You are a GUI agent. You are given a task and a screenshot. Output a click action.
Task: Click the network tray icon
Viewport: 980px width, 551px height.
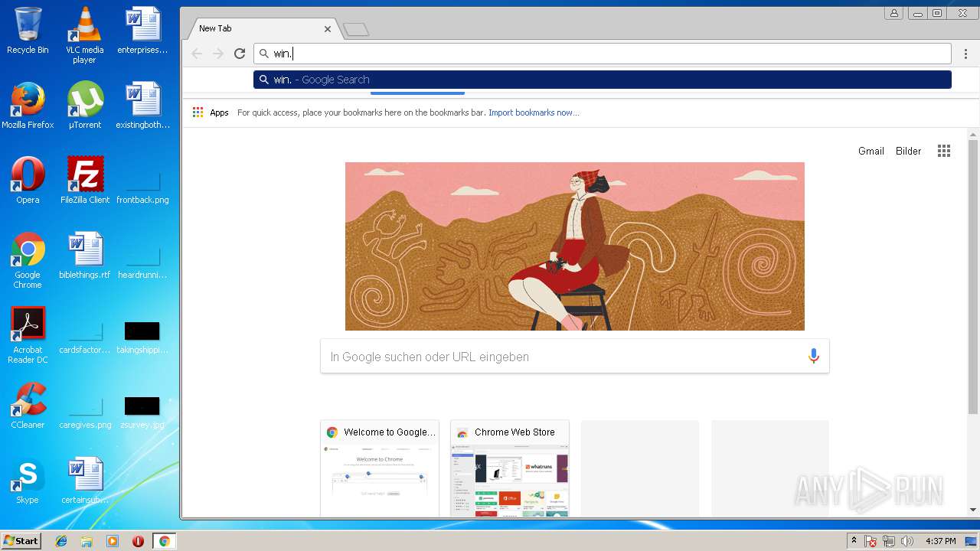(x=889, y=541)
